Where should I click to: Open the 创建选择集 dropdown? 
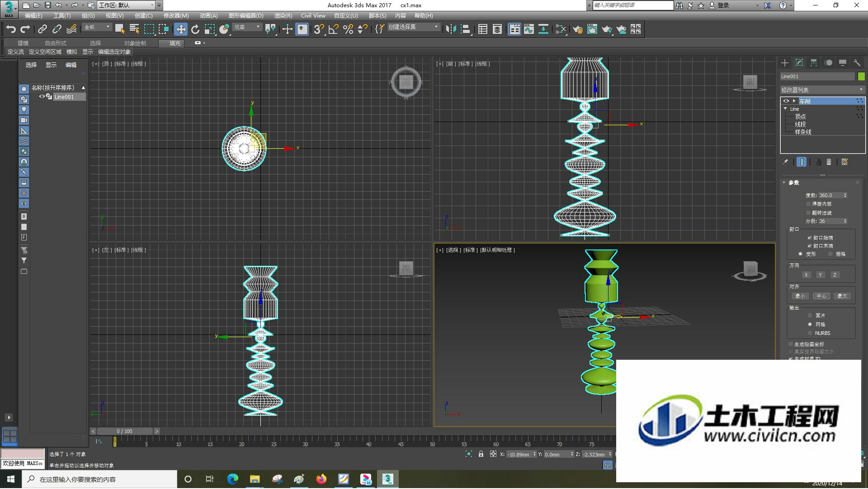point(413,28)
